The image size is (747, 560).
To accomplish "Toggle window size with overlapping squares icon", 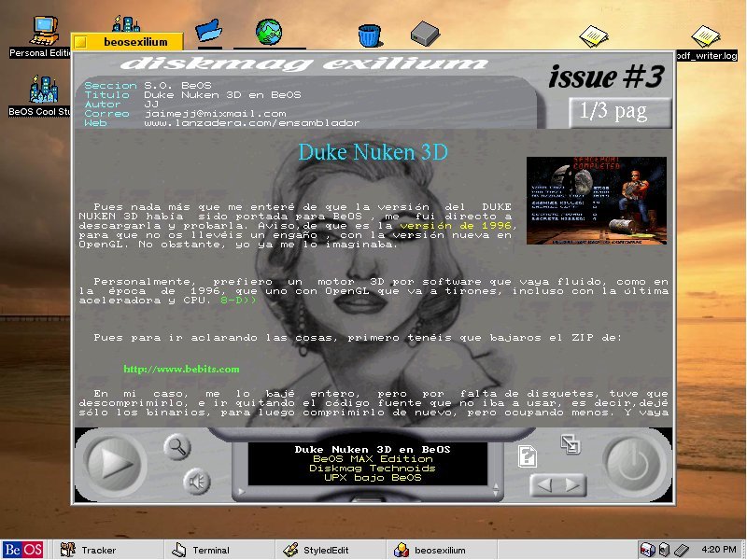I will [571, 444].
